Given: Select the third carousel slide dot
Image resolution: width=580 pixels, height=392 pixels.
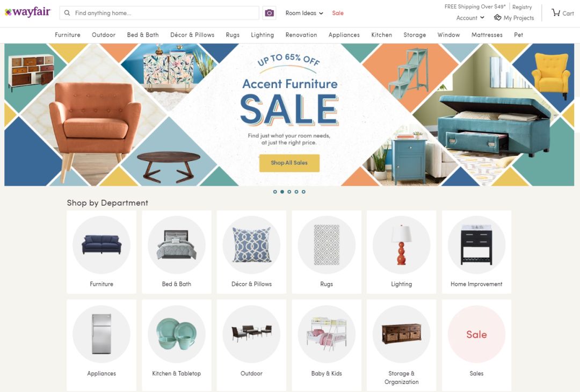Looking at the screenshot, I should pyautogui.click(x=289, y=192).
